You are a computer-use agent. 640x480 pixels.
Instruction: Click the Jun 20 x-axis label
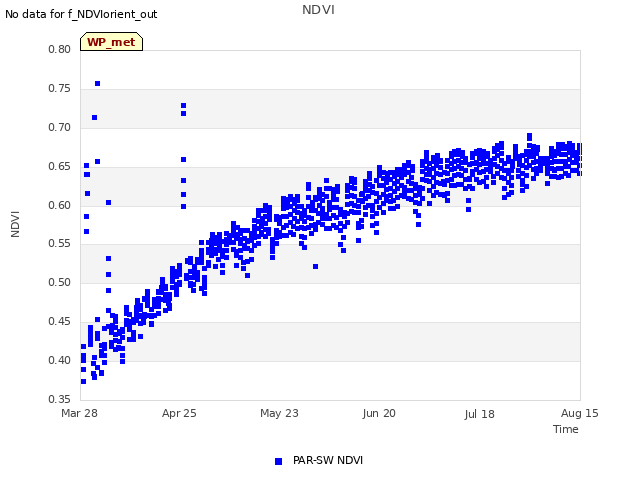pyautogui.click(x=379, y=413)
